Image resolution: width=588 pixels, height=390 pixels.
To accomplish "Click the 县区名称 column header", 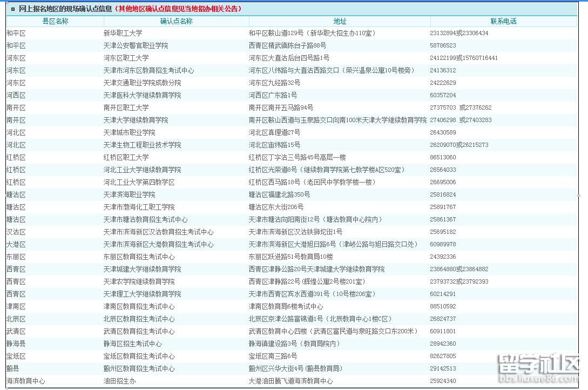I will (x=55, y=21).
